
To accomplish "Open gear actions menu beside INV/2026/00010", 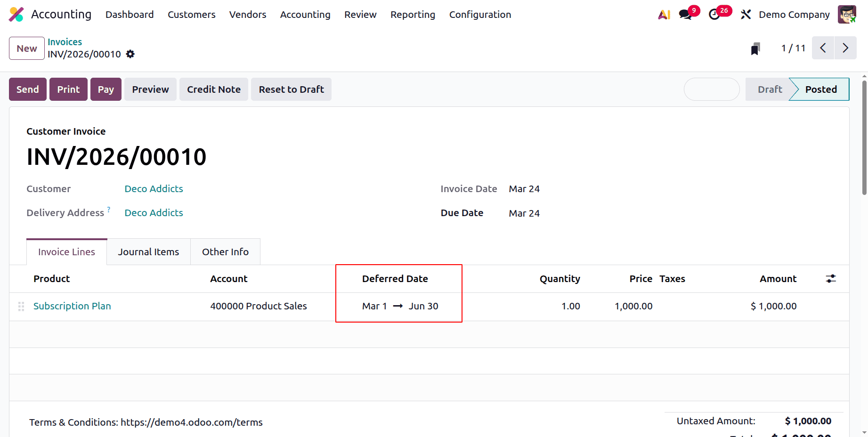I will [x=130, y=54].
